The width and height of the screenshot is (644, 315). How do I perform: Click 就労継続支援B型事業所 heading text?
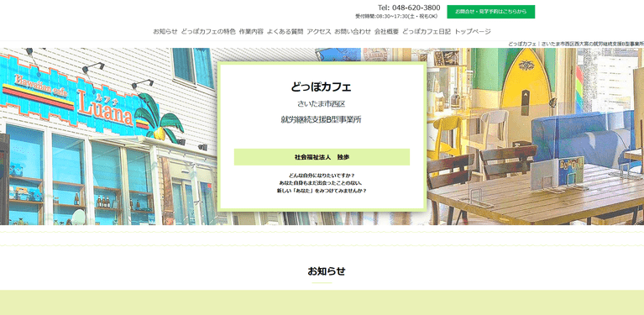[x=322, y=120]
